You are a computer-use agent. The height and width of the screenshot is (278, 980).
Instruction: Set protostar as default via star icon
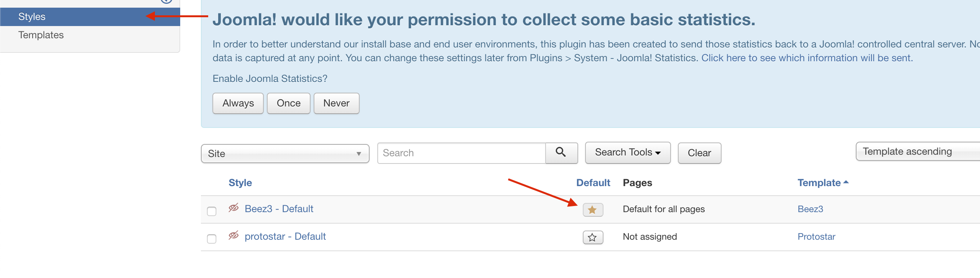[x=592, y=237]
